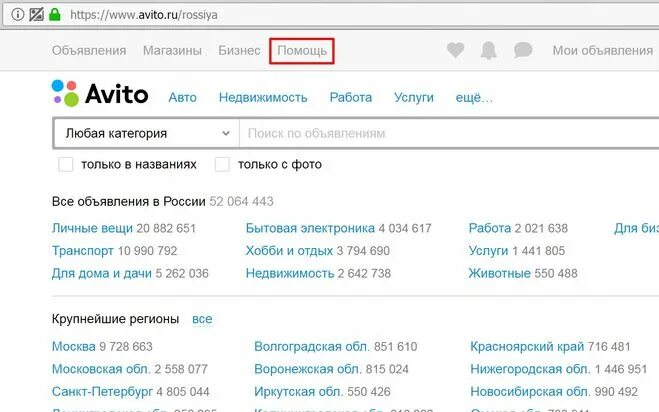Click the green padlock security icon
The width and height of the screenshot is (659, 412).
click(55, 15)
